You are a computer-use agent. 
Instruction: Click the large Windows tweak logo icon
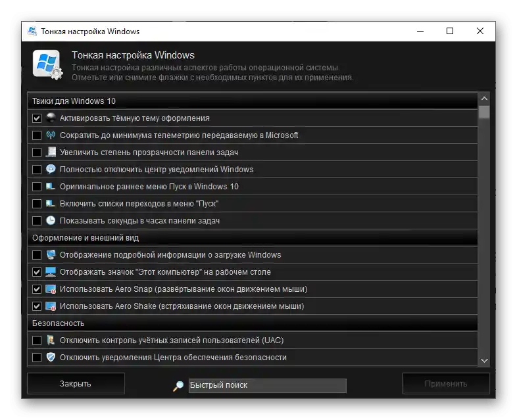[x=47, y=64]
